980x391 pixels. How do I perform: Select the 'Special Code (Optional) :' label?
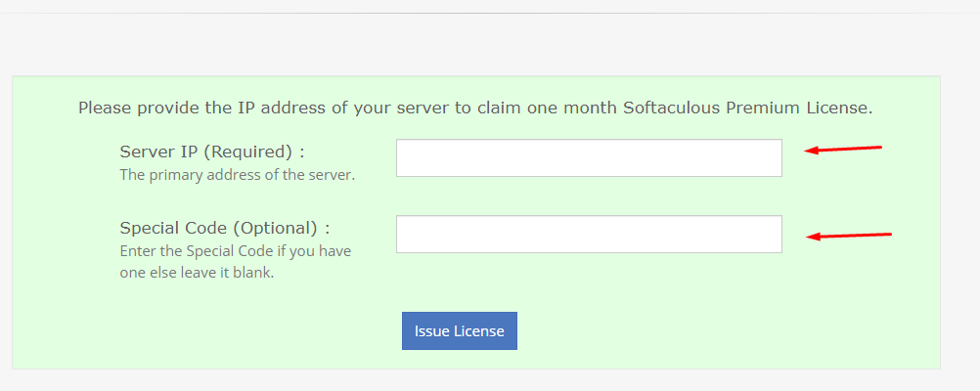(225, 228)
